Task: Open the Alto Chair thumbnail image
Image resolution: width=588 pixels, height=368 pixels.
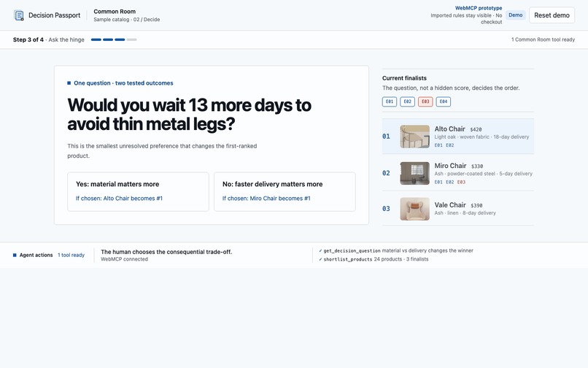Action: (x=415, y=137)
